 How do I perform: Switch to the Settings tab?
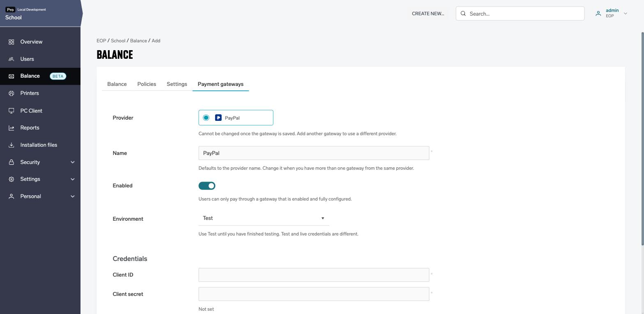(177, 84)
